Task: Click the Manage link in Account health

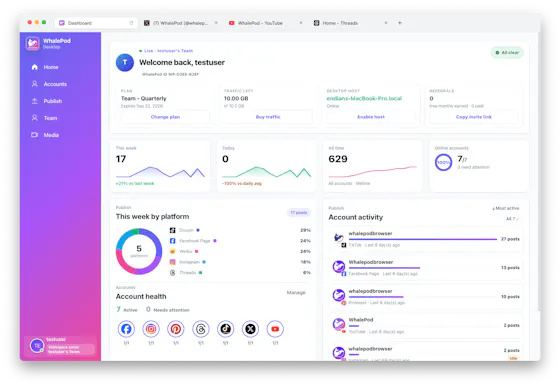Action: (296, 292)
